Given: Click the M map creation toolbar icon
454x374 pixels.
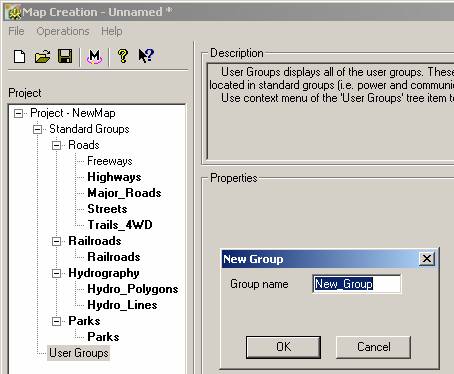Looking at the screenshot, I should click(x=95, y=56).
